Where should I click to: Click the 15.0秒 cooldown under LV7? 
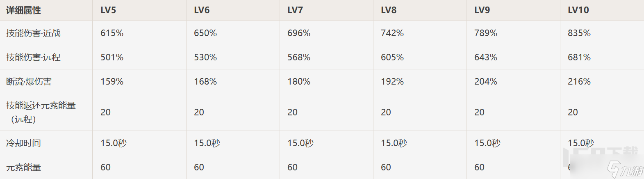click(x=300, y=143)
